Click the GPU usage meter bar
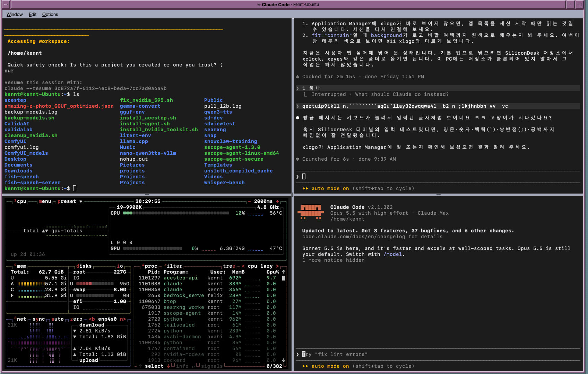The height and width of the screenshot is (374, 588). (x=153, y=248)
